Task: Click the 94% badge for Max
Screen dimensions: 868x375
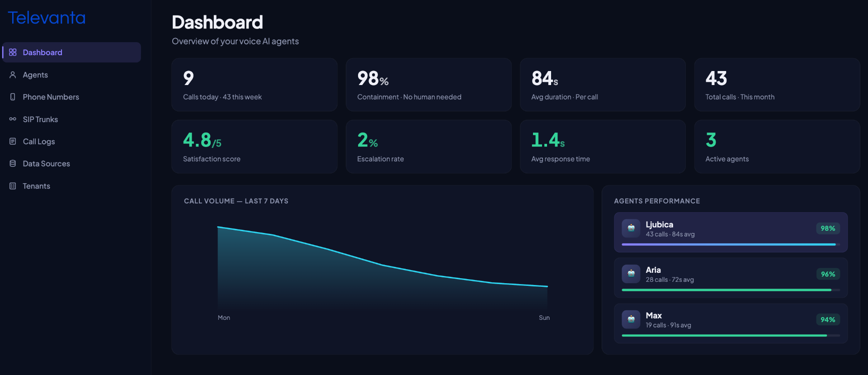Action: point(828,320)
